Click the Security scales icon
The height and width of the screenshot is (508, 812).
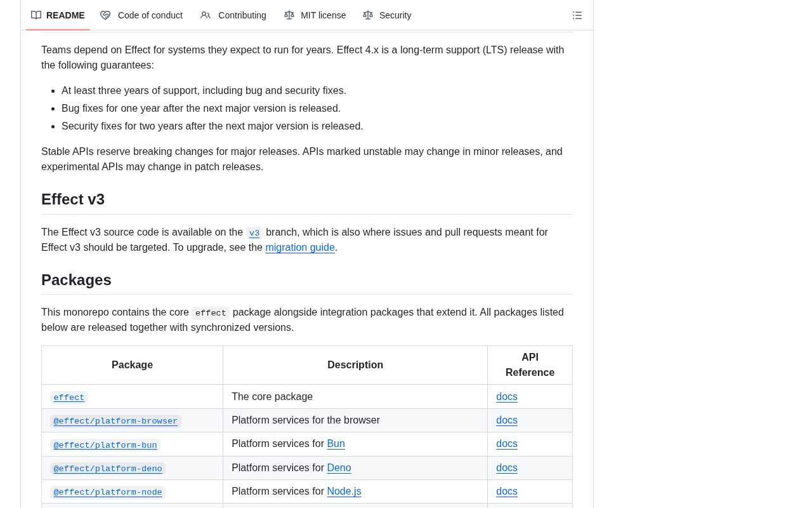[368, 15]
